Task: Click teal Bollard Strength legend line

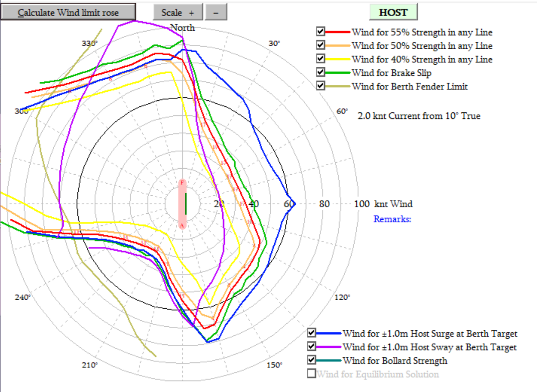Action: pos(329,360)
